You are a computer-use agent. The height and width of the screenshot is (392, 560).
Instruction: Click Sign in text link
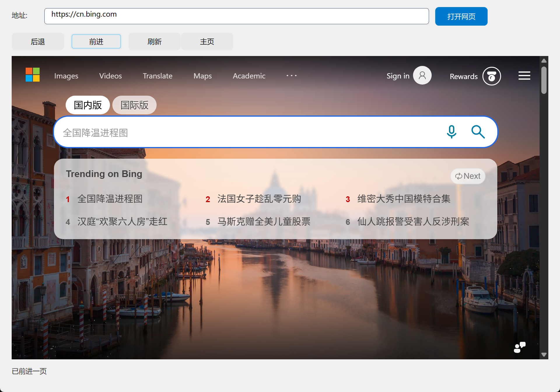point(398,76)
